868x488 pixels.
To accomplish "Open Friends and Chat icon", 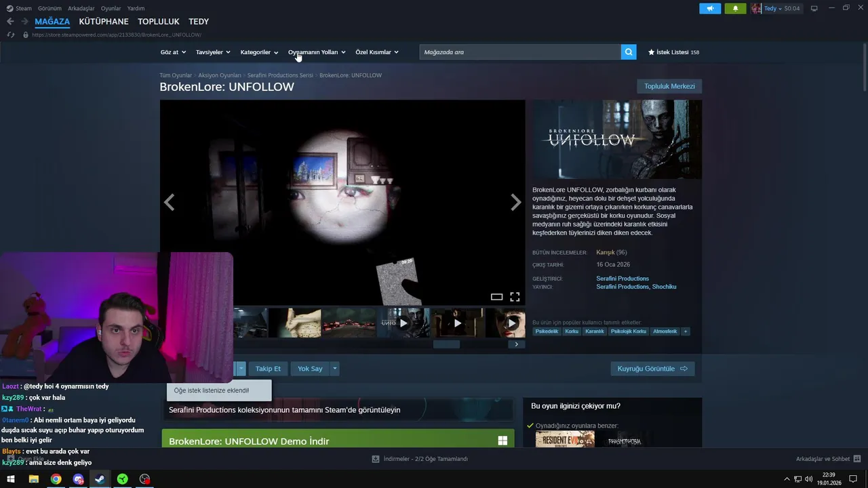I will (x=857, y=459).
